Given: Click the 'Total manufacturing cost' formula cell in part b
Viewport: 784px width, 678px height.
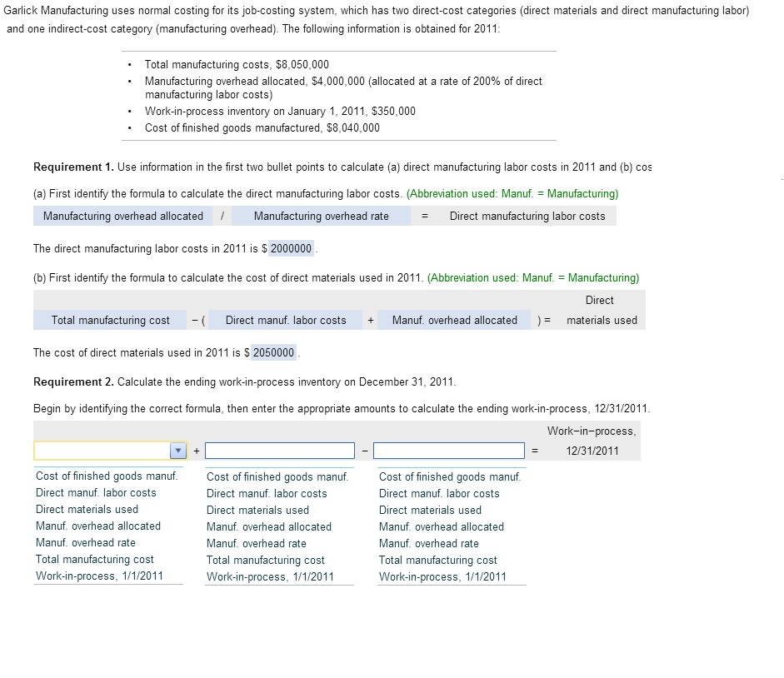Looking at the screenshot, I should coord(111,320).
